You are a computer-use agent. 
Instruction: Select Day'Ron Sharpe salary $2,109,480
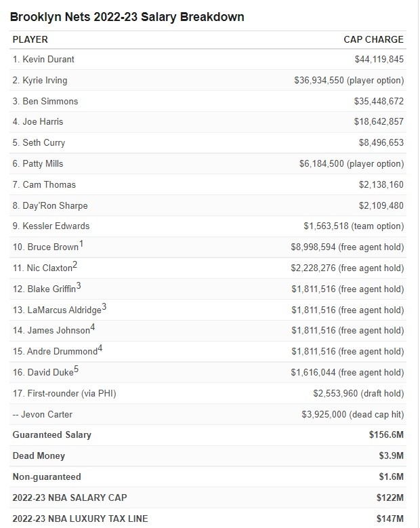[381, 206]
